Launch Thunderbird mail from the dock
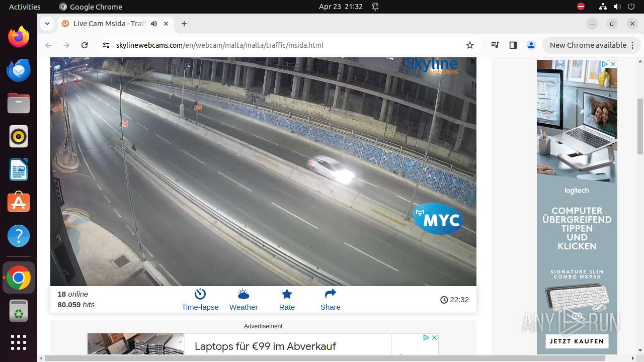The image size is (644, 362). pos(19,70)
